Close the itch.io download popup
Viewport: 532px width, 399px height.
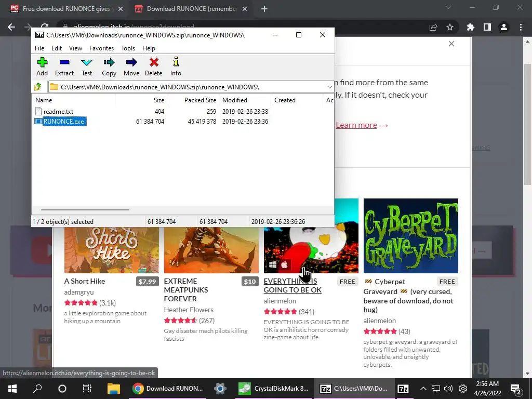click(451, 44)
